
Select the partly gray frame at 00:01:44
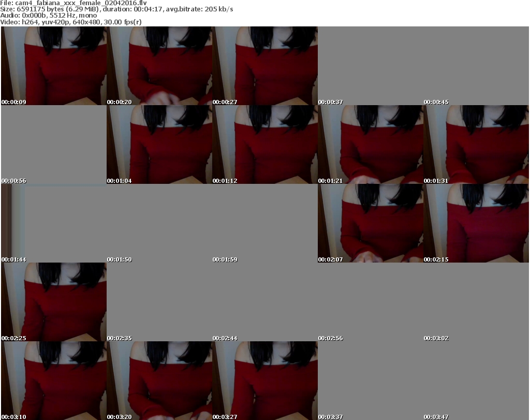point(54,223)
